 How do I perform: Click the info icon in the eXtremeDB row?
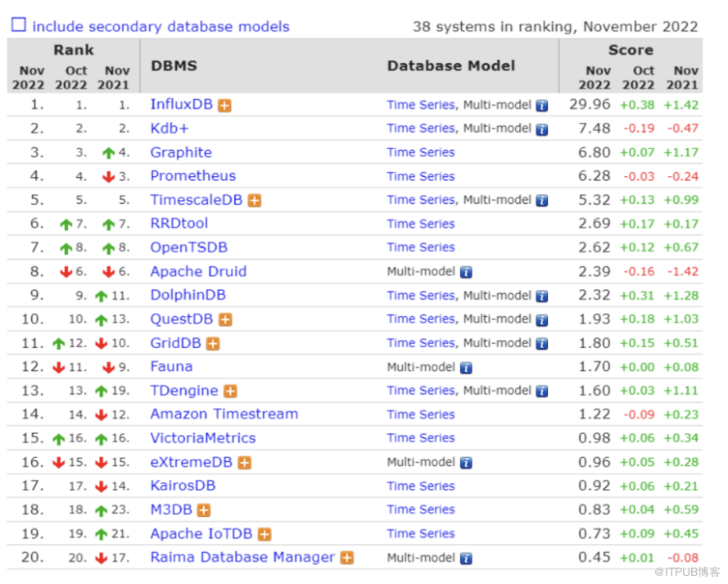[x=466, y=463]
